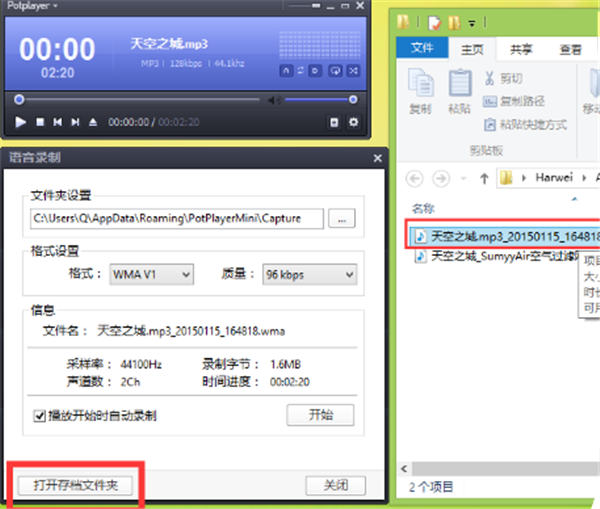600x509 pixels.
Task: Click the Stop playback button
Action: (40, 122)
